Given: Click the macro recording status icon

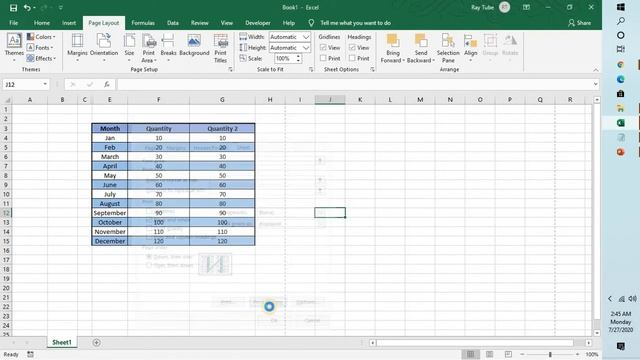Looking at the screenshot, I should (30, 354).
